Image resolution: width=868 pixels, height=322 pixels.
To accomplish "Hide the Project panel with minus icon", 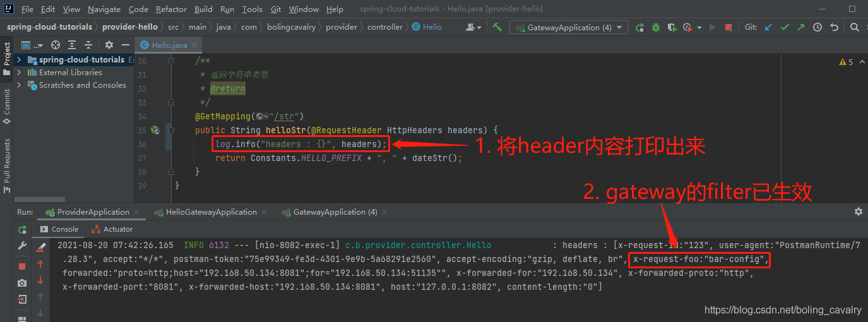I will click(x=124, y=45).
